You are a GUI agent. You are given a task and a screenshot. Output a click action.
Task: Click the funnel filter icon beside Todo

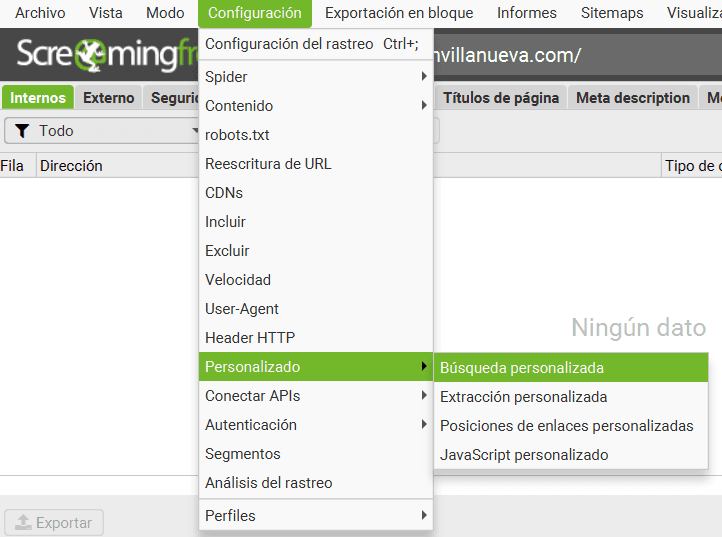coord(21,131)
